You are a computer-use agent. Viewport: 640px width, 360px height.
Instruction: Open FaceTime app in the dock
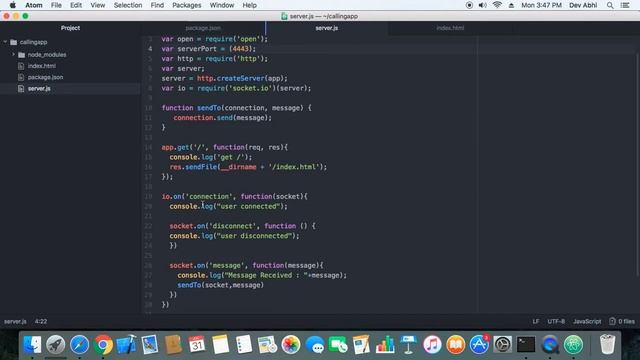(x=338, y=344)
